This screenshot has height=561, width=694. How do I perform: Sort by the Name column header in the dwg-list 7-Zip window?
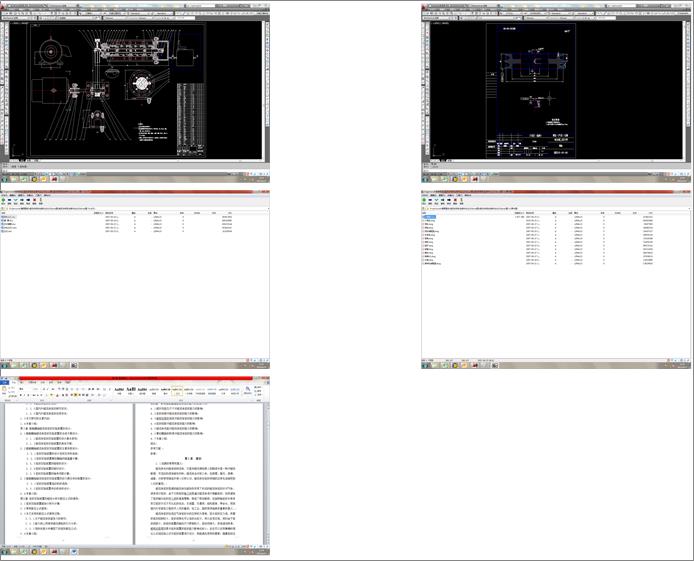tap(425, 213)
